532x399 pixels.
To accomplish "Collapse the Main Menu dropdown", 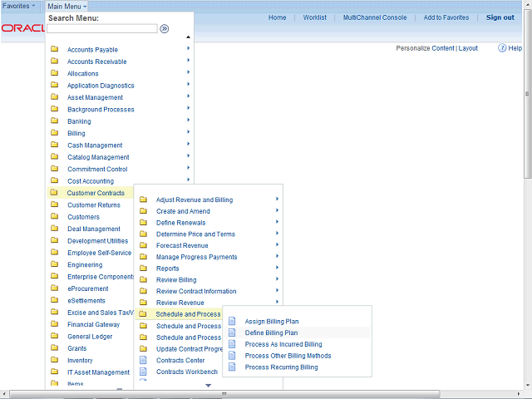I will (x=66, y=6).
